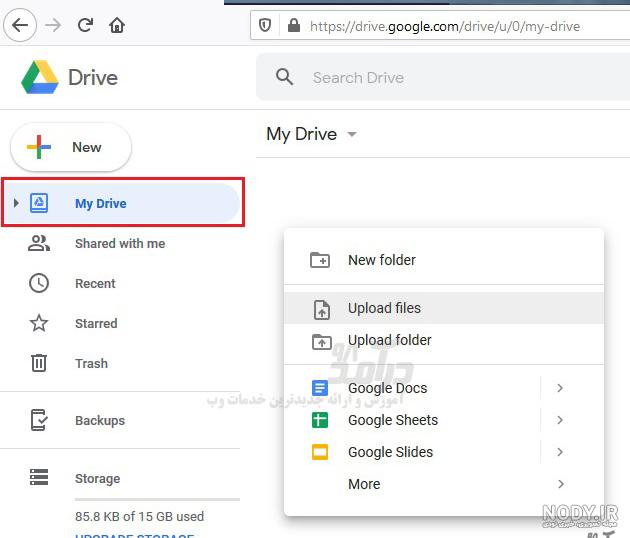Click the My Drive breadcrumb heading

301,134
